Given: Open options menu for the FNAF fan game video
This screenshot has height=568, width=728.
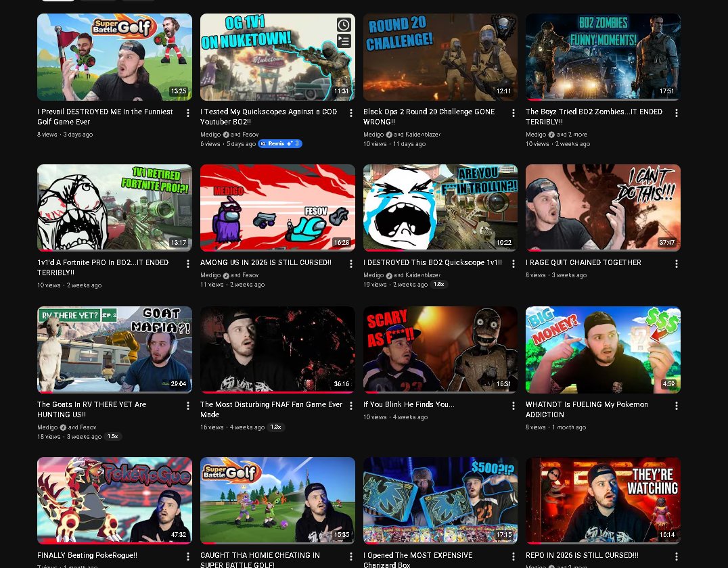Looking at the screenshot, I should click(350, 406).
